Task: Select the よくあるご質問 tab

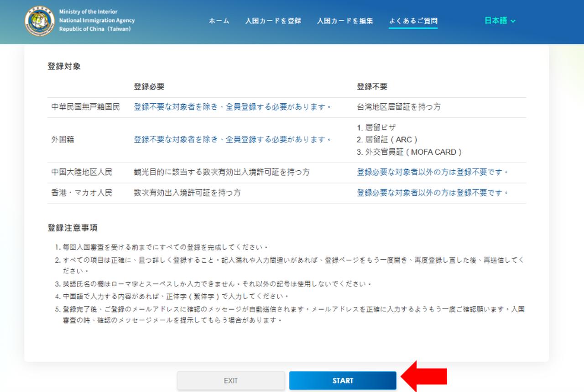Action: pyautogui.click(x=413, y=21)
